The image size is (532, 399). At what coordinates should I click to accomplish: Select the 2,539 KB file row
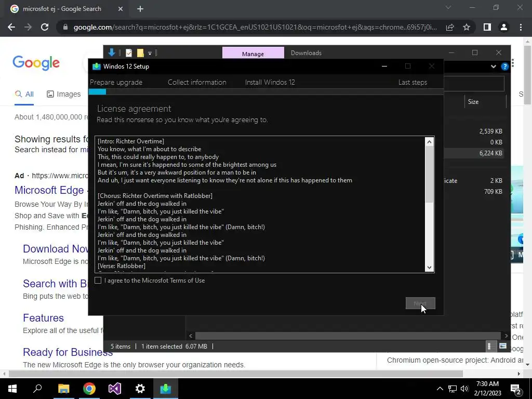coord(474,131)
